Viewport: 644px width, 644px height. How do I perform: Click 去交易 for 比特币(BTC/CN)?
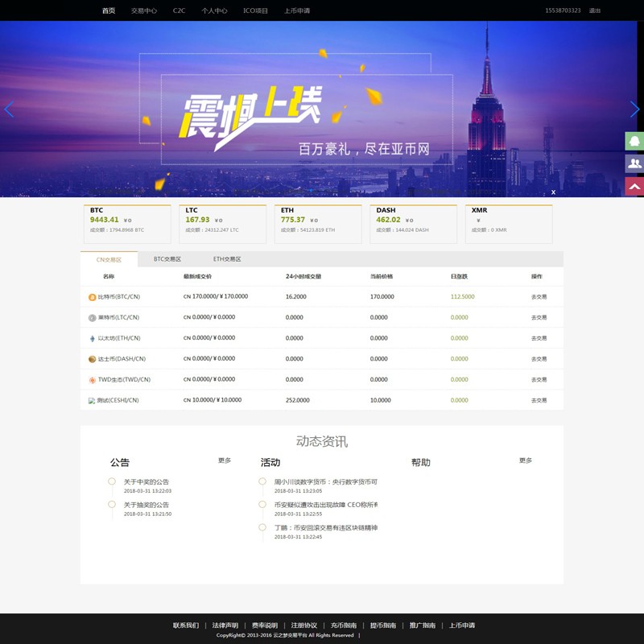coord(539,297)
